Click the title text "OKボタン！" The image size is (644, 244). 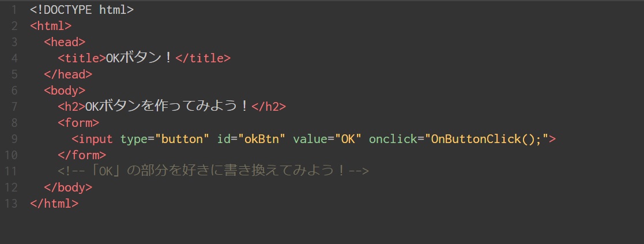(x=140, y=58)
